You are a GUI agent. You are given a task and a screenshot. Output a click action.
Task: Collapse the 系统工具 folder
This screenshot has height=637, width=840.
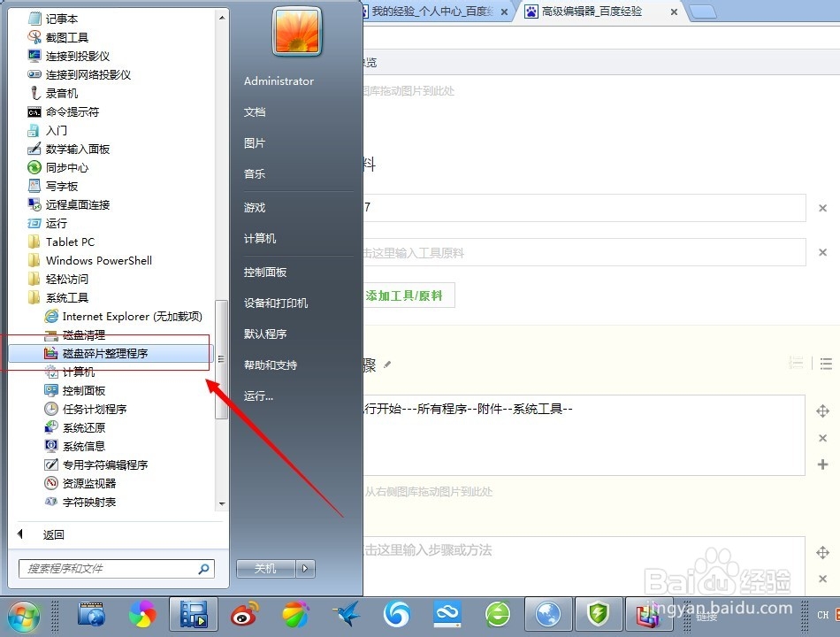pos(57,297)
